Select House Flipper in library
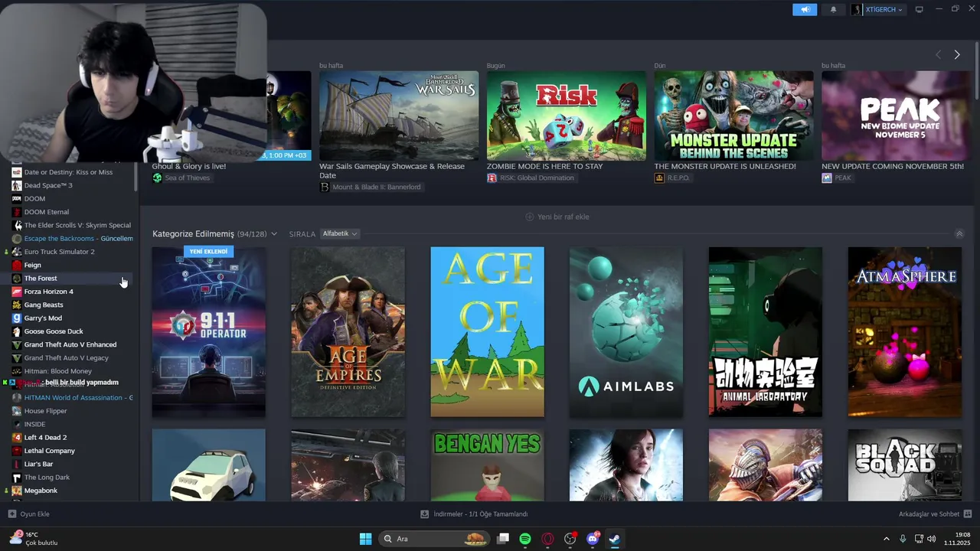980x551 pixels. (45, 411)
